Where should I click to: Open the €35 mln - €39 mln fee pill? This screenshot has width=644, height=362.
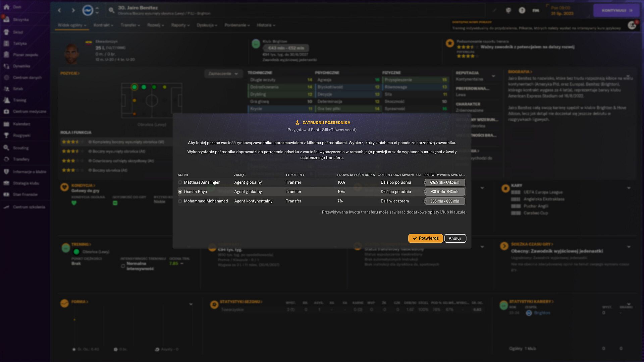tap(444, 201)
